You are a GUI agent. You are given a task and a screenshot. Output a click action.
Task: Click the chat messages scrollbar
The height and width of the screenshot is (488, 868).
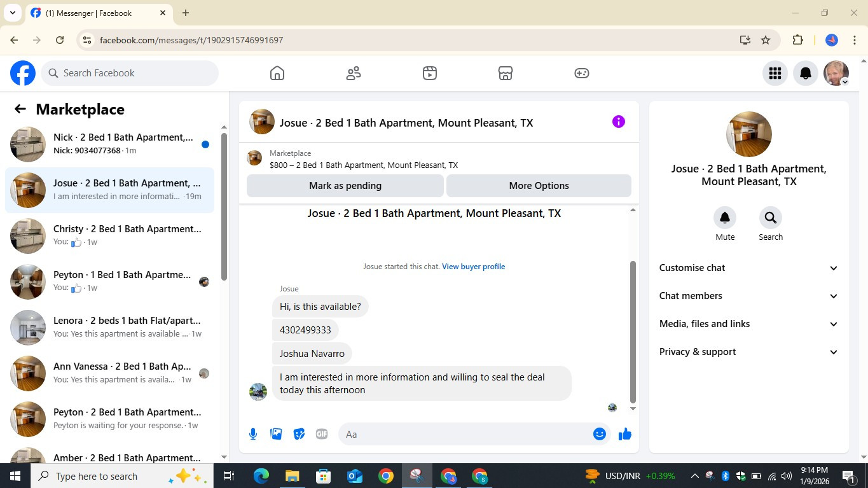(x=633, y=331)
